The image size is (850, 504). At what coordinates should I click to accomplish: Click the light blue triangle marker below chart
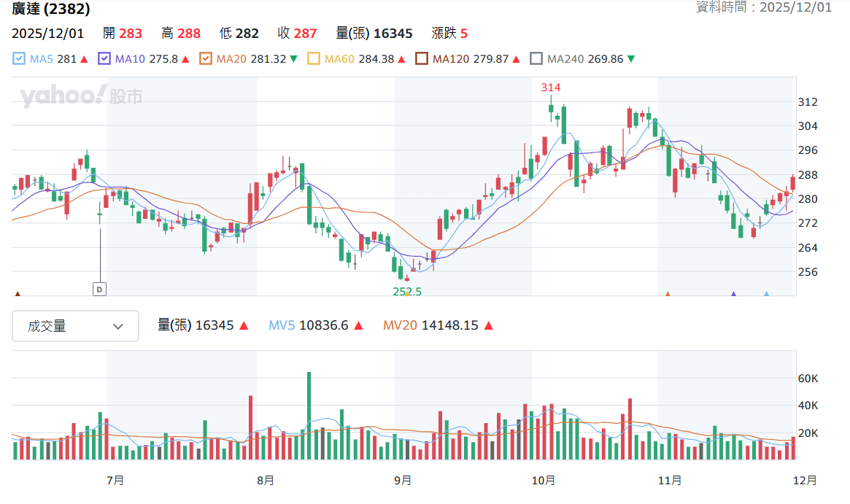point(767,294)
